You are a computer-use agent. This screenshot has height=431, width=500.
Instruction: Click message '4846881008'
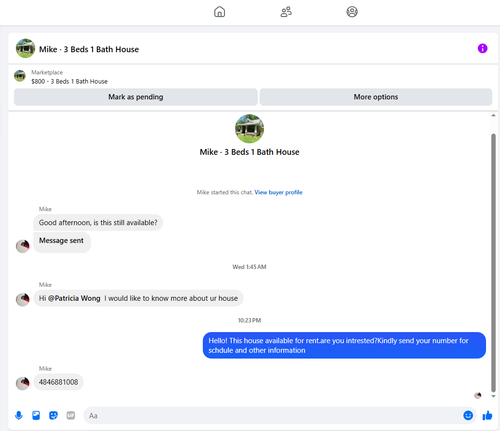[x=58, y=382]
